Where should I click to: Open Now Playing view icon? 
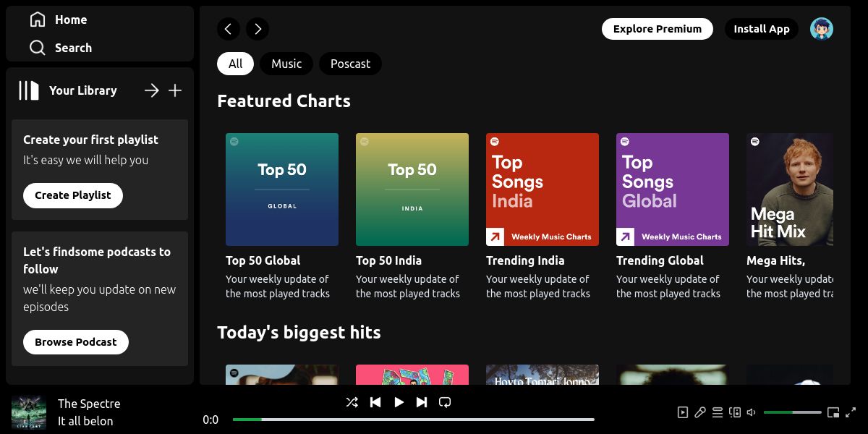683,412
